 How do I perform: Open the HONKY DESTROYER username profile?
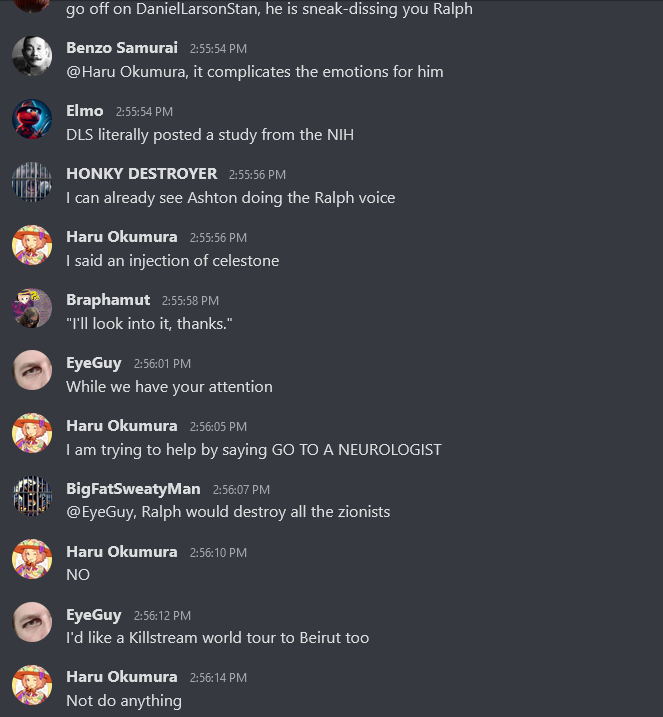[x=142, y=174]
